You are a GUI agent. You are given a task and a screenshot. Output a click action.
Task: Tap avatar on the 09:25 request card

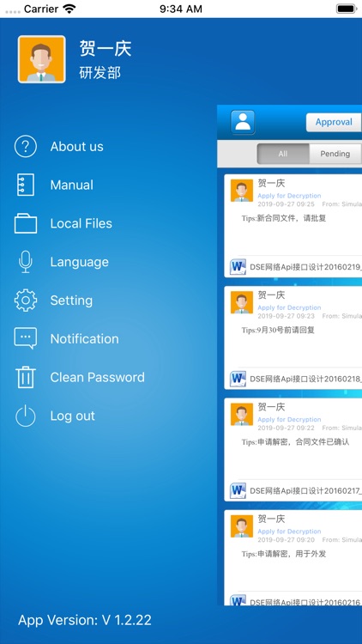pyautogui.click(x=242, y=191)
